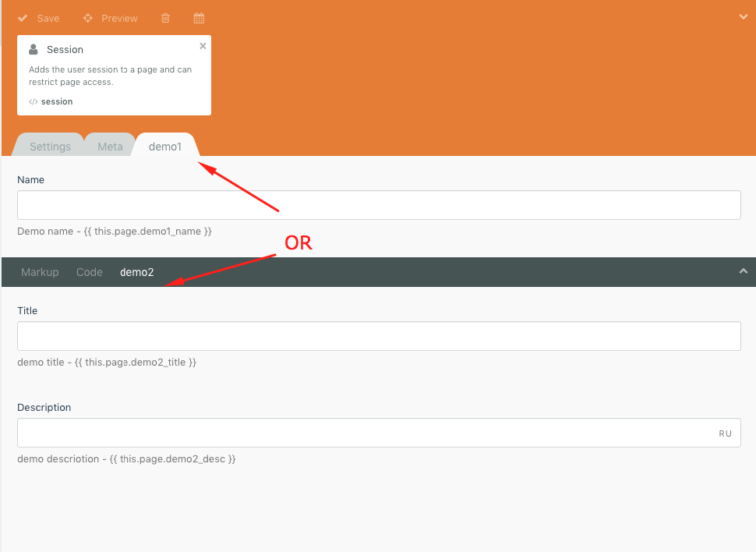Click the Save button label

tap(48, 19)
